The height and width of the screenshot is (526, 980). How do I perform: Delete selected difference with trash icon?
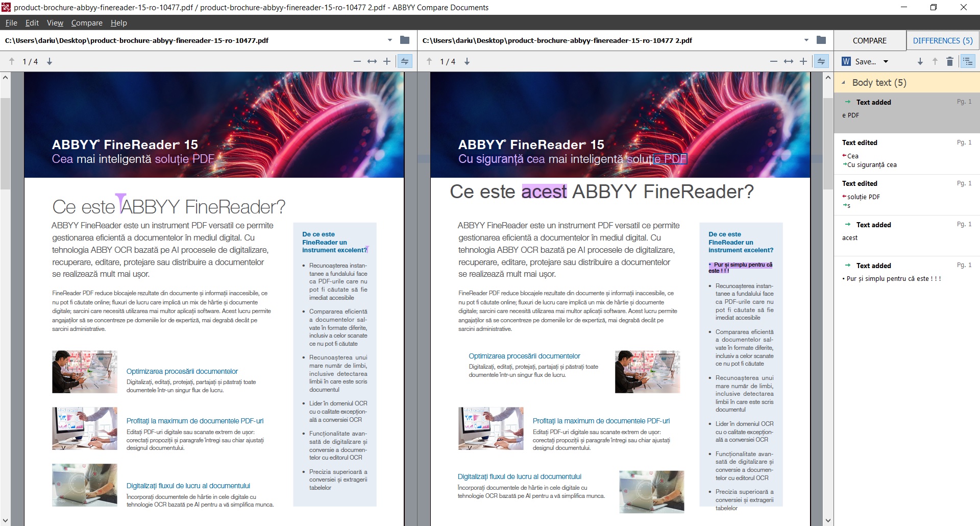point(950,61)
